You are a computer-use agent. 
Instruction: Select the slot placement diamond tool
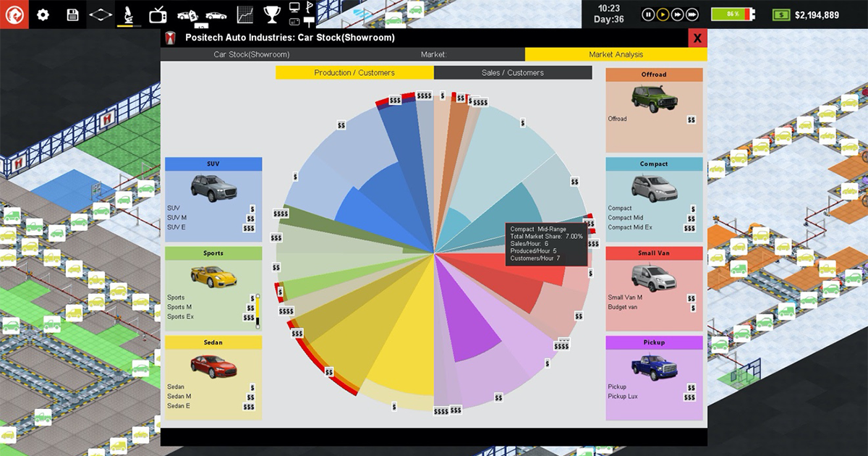101,14
